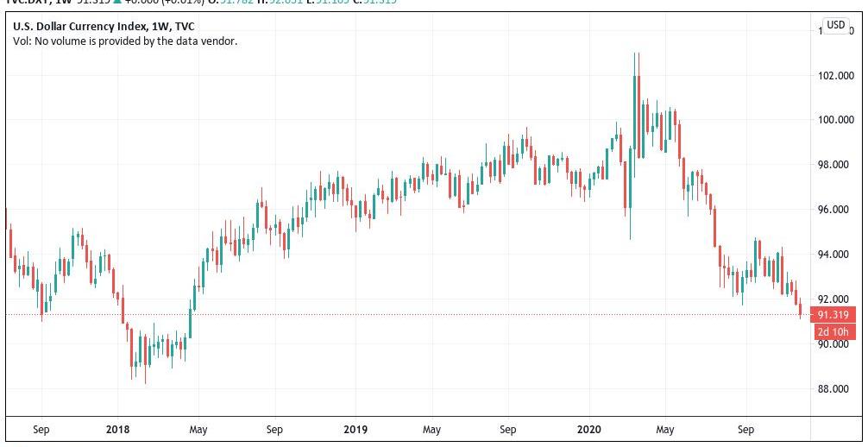Click the latest red candle at chart's right edge
Screen dimensions: 868x447
click(x=801, y=308)
